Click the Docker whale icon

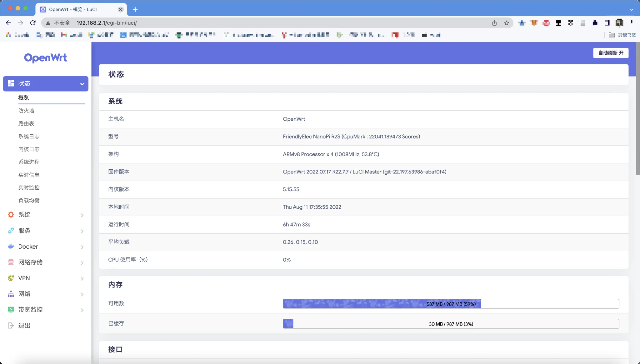tap(11, 246)
